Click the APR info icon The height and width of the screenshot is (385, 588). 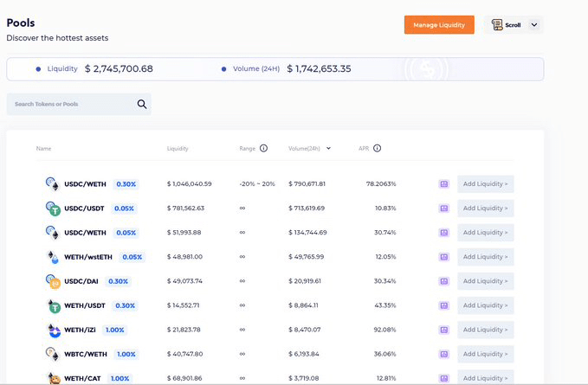point(377,148)
